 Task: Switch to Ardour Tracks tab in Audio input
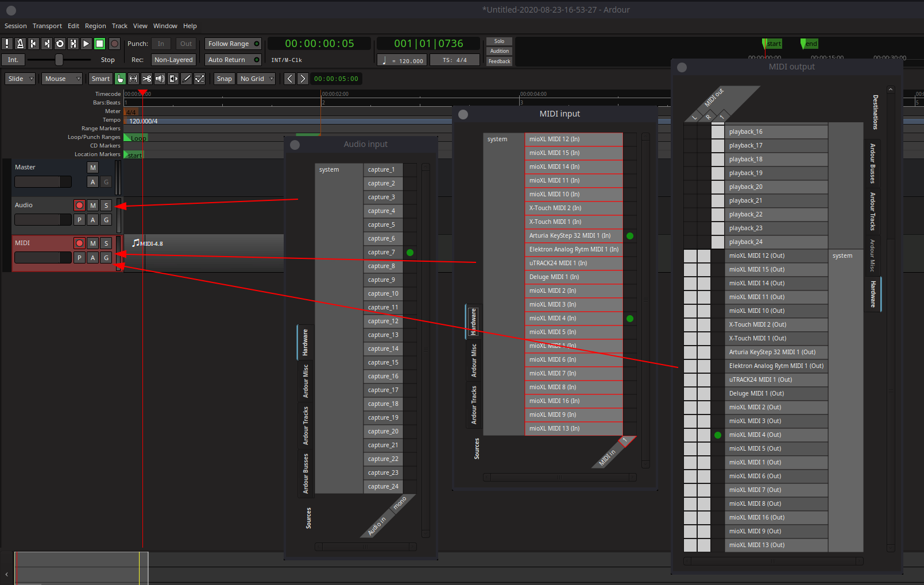click(x=306, y=425)
